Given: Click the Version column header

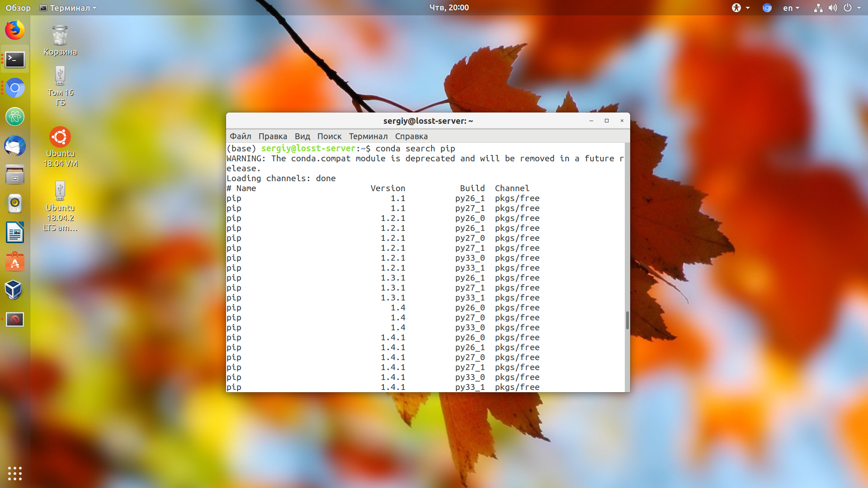Looking at the screenshot, I should (x=387, y=188).
